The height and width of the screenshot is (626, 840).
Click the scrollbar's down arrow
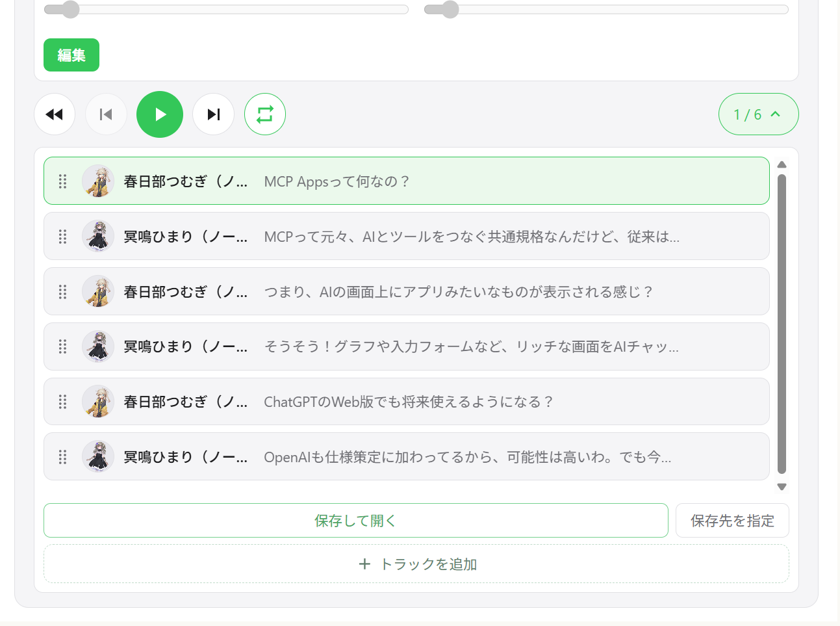click(x=782, y=486)
